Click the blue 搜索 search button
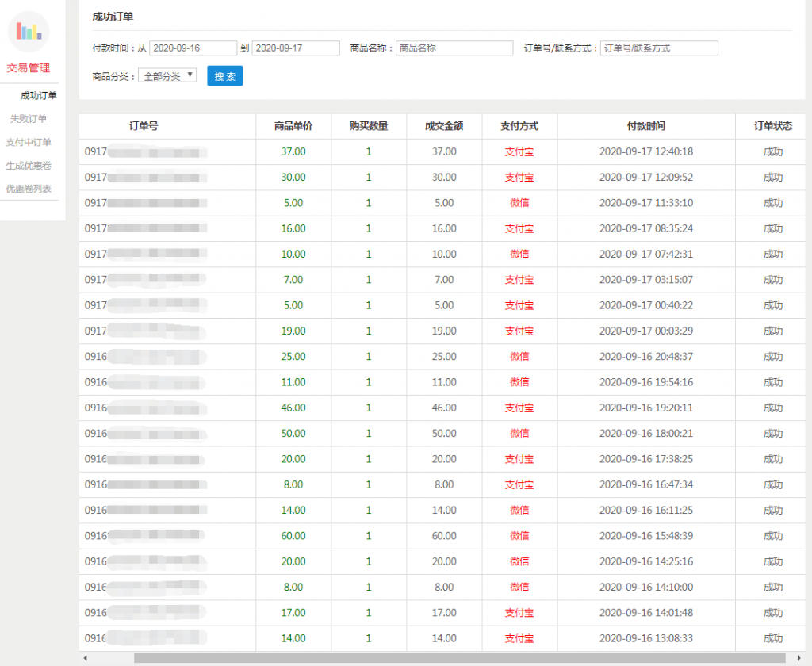812x666 pixels. pos(224,77)
